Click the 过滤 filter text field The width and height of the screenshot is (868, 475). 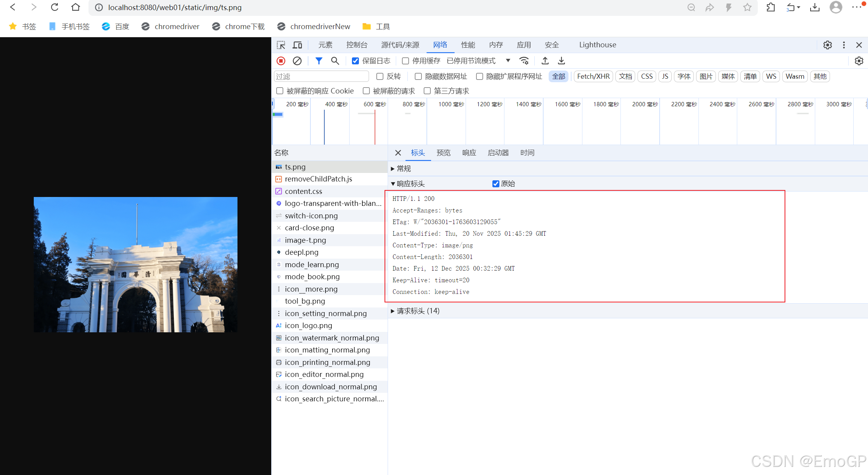[x=321, y=76]
